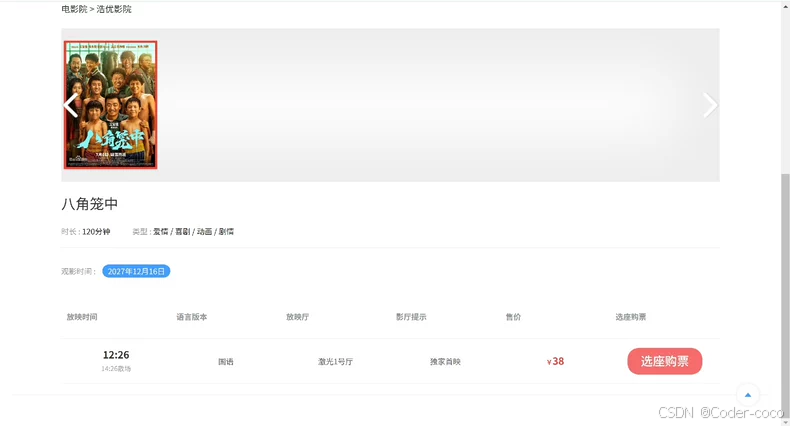The image size is (790, 426).
Task: Open the 电影院 breadcrumb link
Action: [74, 9]
